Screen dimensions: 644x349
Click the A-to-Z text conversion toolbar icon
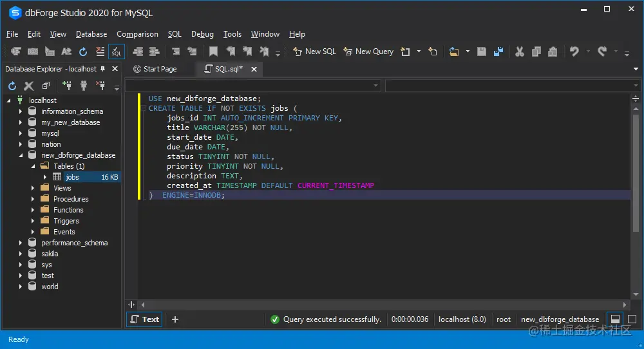point(66,52)
